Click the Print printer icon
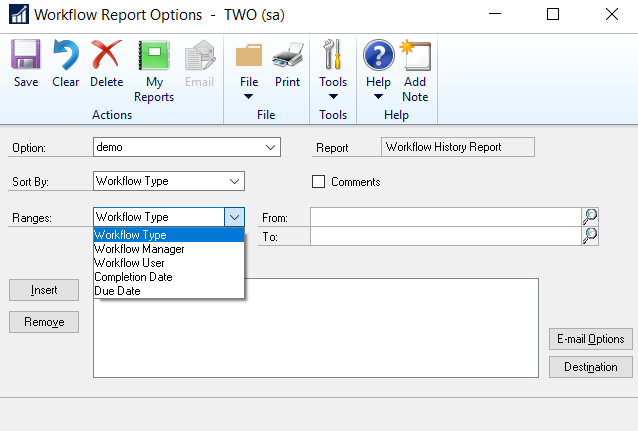The image size is (638, 431). point(287,55)
